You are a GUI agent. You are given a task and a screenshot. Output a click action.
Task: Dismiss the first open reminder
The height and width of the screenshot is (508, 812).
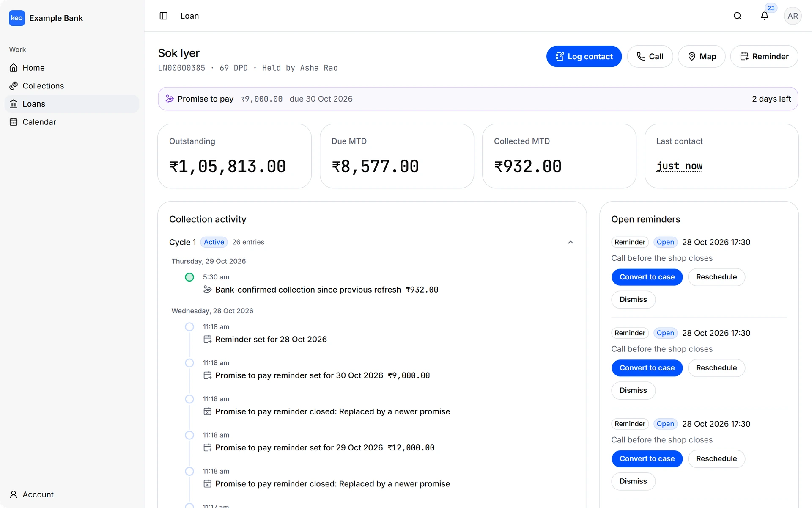[x=633, y=300]
